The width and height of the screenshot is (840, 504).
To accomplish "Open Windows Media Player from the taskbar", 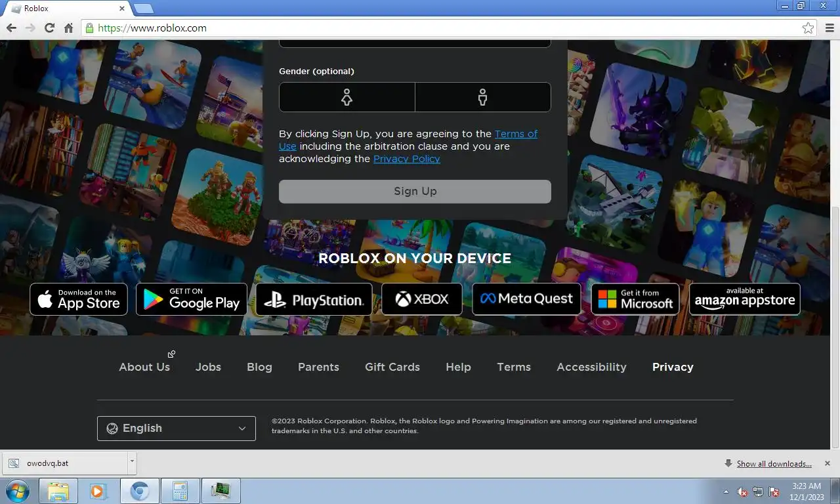I will click(x=98, y=491).
